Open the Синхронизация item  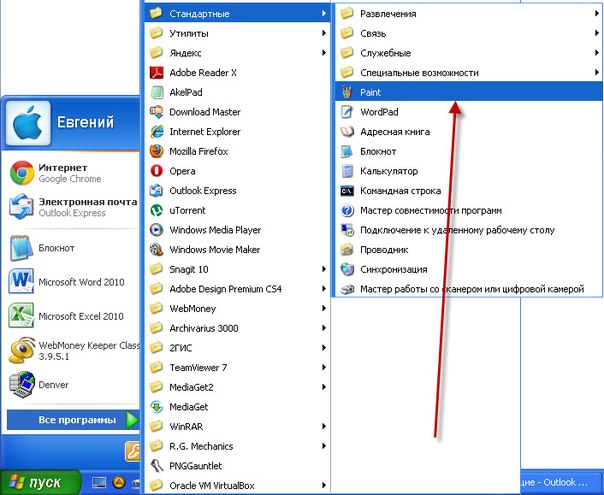click(x=468, y=269)
